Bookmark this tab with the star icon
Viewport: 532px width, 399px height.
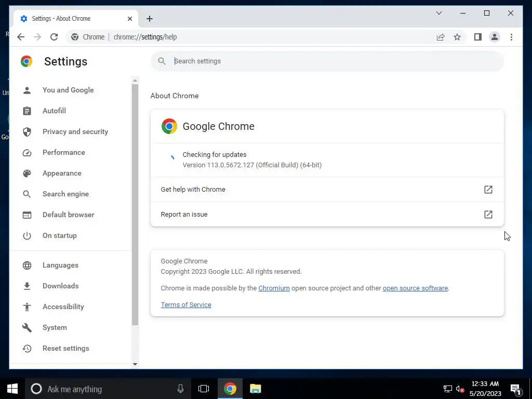[457, 37]
